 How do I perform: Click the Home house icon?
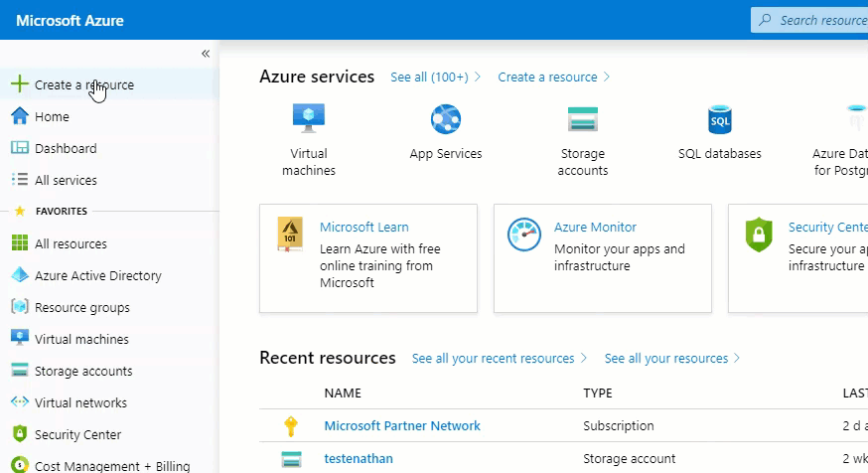pos(20,116)
